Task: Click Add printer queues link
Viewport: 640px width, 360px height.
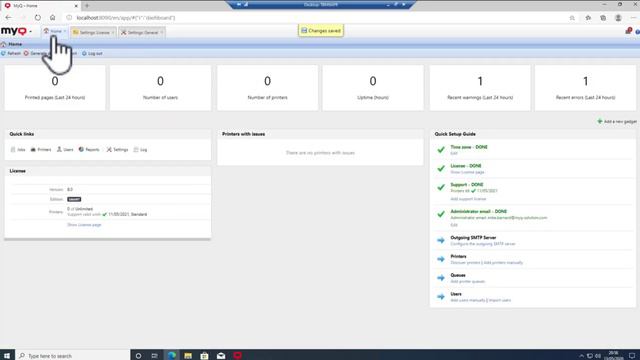Action: pos(468,282)
